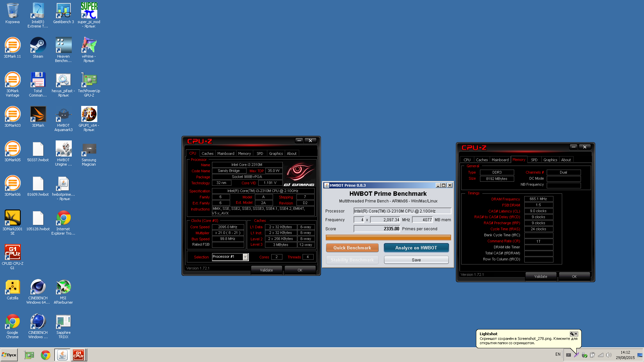Screen dimensions: 644x362
Task: Click the HWBOT Prime orange progress bar
Action: pyautogui.click(x=388, y=237)
